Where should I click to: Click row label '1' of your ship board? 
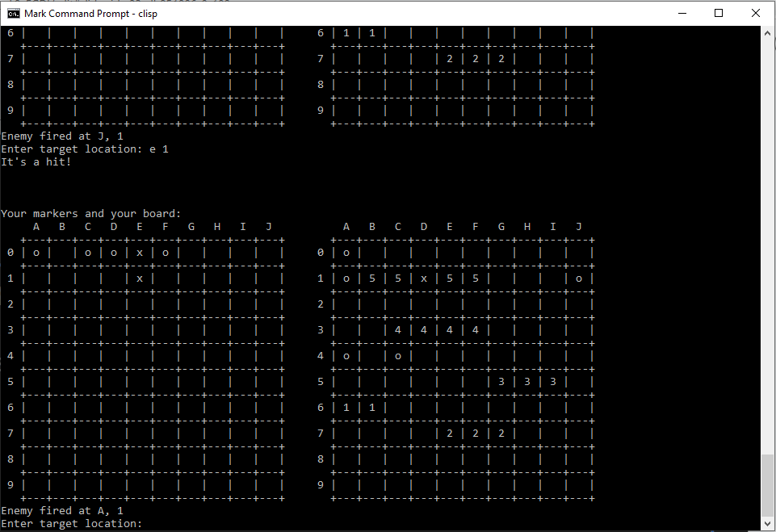321,279
